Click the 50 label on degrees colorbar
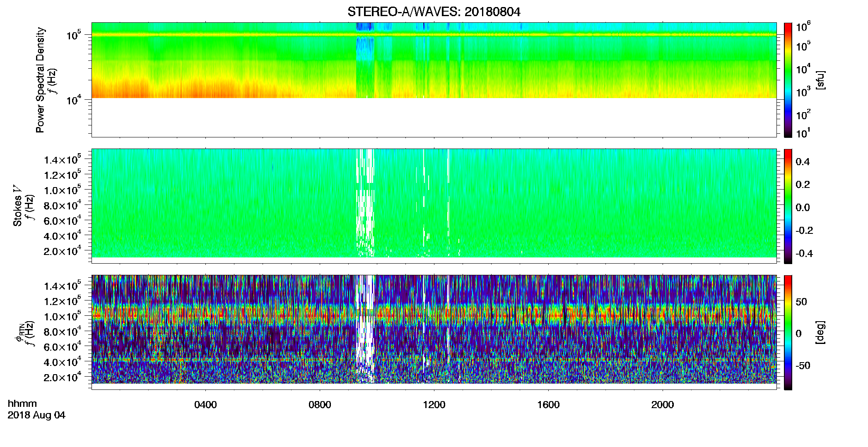 coord(801,302)
